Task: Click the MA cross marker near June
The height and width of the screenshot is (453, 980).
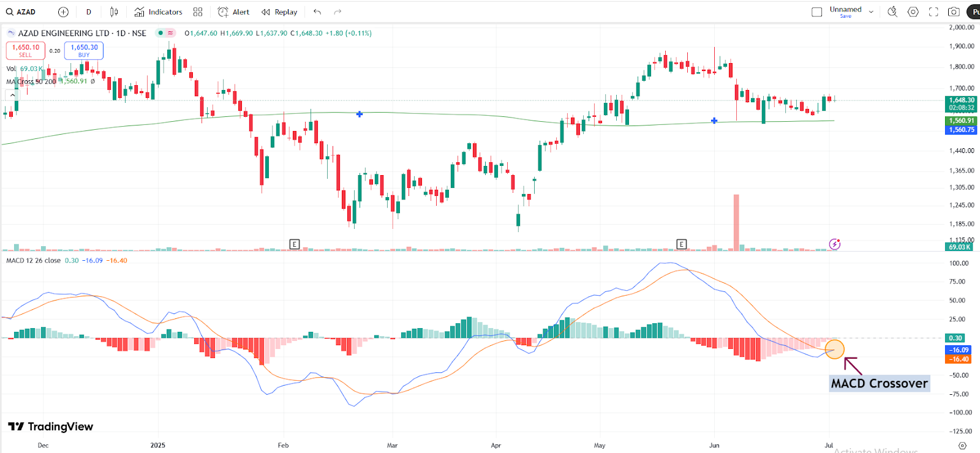Action: [x=714, y=121]
